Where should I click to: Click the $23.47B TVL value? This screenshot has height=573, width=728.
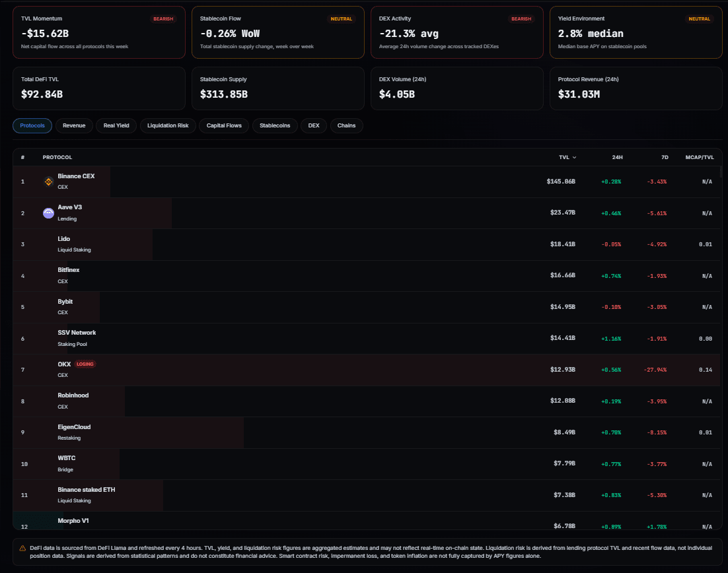pyautogui.click(x=563, y=213)
